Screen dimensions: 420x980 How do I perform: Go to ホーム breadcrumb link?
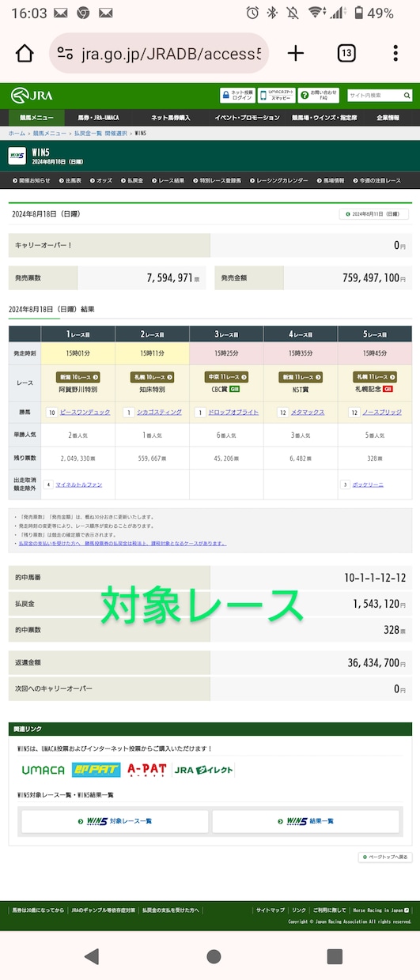[17, 134]
